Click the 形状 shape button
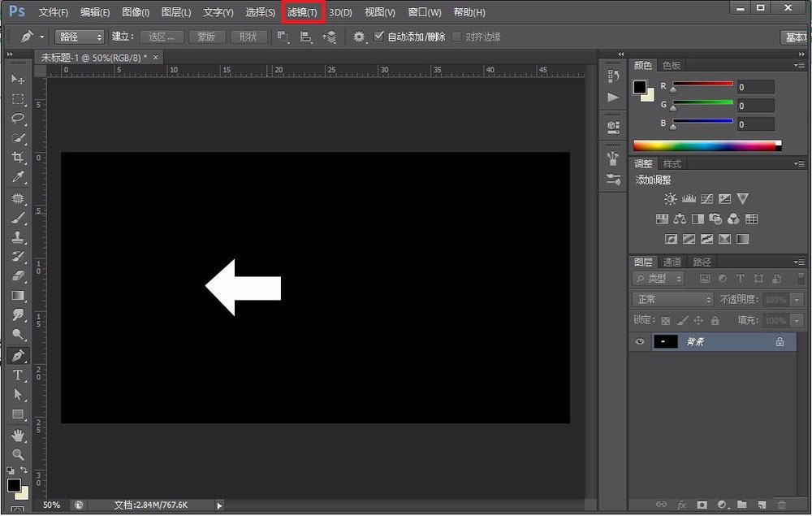Viewport: 812px width, 516px height. click(x=248, y=37)
